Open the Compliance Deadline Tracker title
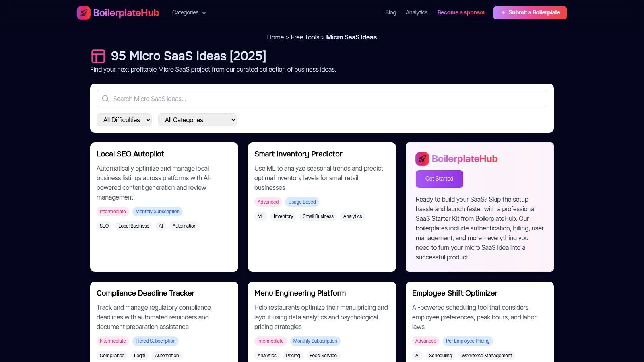The width and height of the screenshot is (644, 362). pyautogui.click(x=145, y=293)
